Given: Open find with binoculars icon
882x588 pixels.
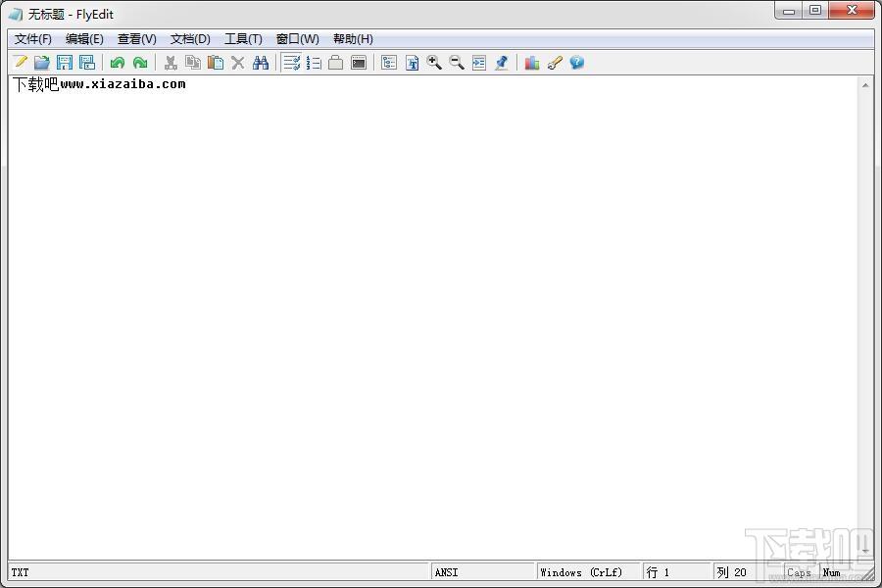Looking at the screenshot, I should [x=261, y=63].
